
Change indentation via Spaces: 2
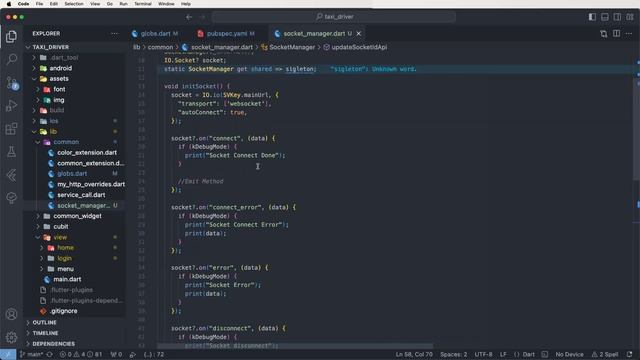click(453, 354)
